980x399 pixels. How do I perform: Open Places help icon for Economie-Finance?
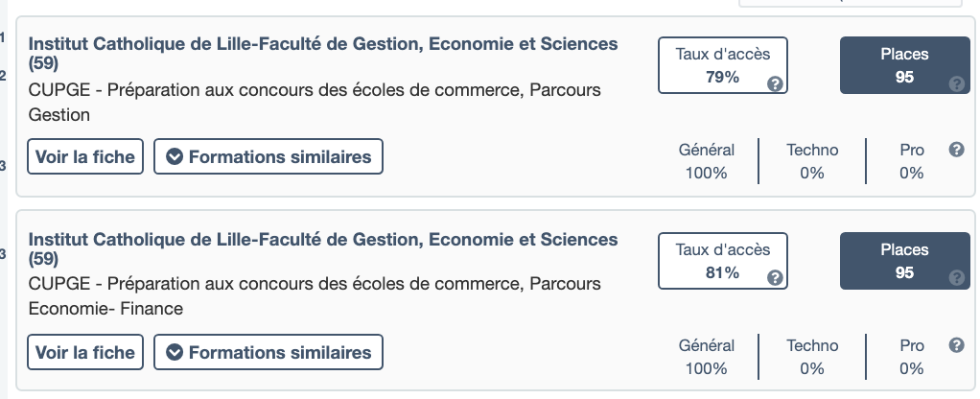click(955, 279)
